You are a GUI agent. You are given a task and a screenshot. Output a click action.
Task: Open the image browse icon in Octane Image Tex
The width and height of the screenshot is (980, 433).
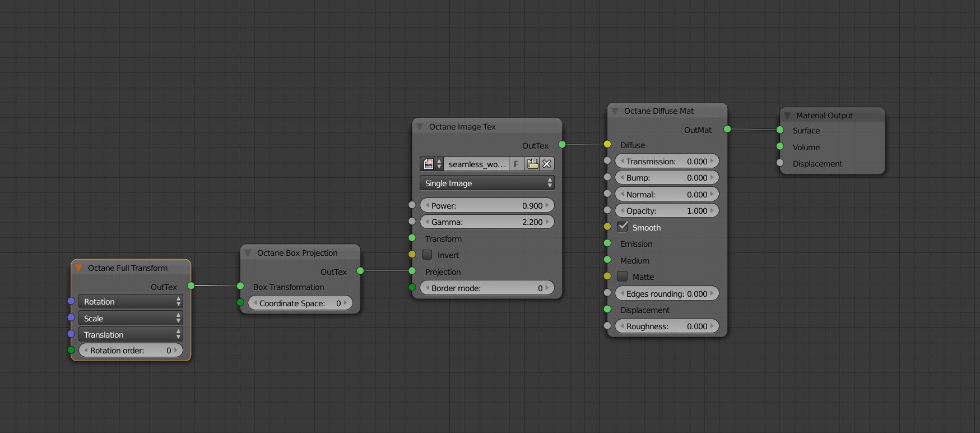coord(432,164)
